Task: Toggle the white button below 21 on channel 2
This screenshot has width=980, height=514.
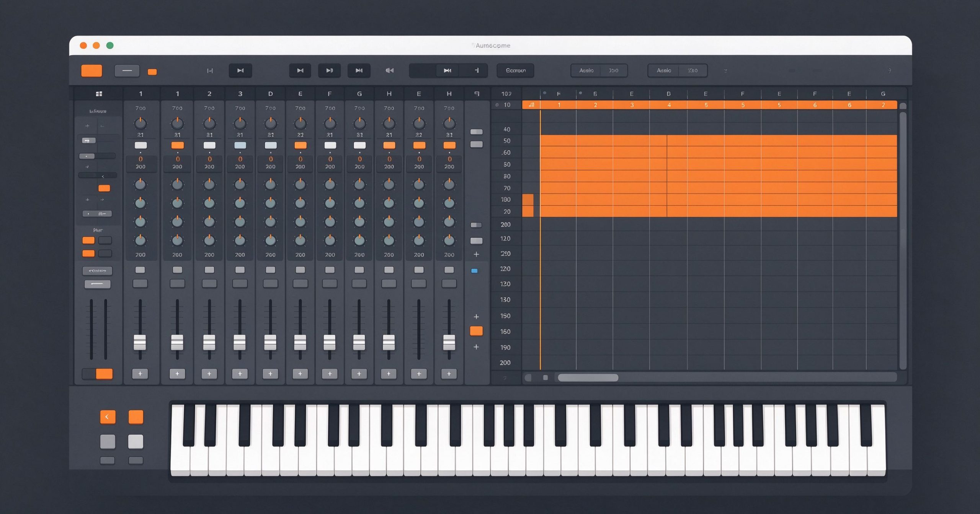Action: pos(209,145)
